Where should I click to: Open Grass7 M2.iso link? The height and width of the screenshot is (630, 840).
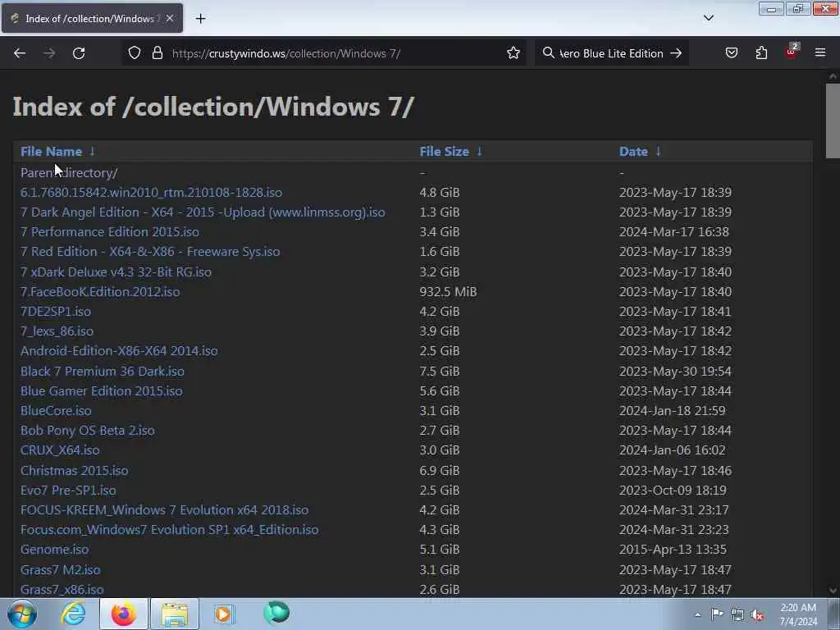coord(61,570)
